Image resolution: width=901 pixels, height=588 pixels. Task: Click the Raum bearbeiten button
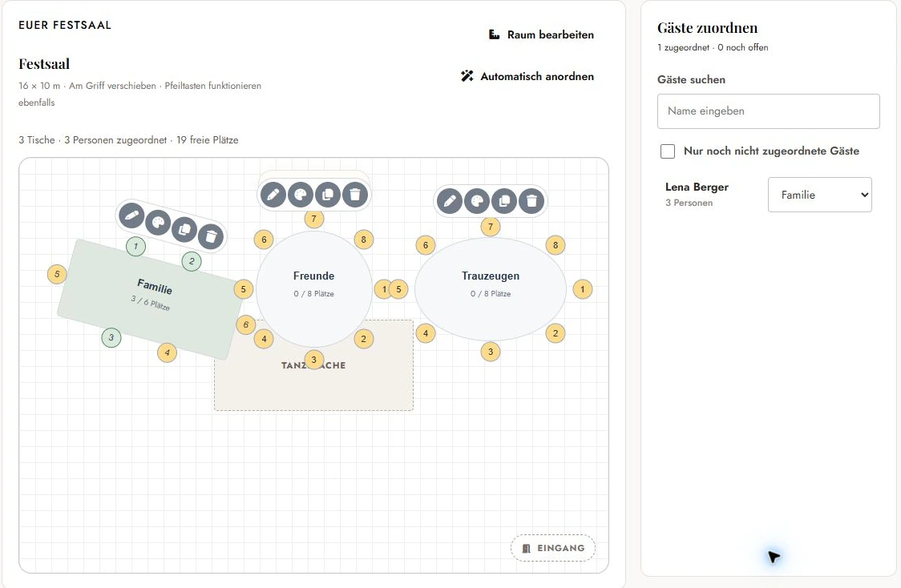pos(541,34)
